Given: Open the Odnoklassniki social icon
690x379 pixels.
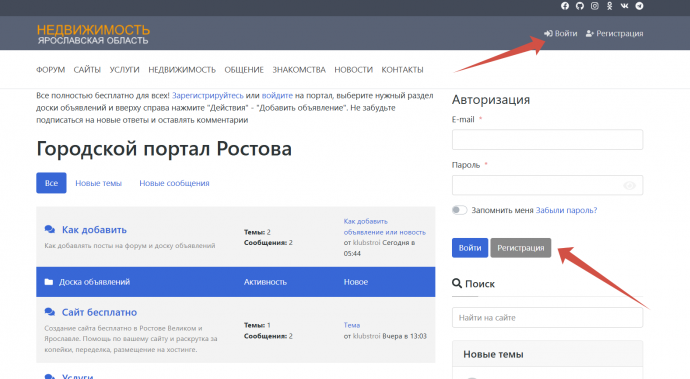Looking at the screenshot, I should [609, 6].
